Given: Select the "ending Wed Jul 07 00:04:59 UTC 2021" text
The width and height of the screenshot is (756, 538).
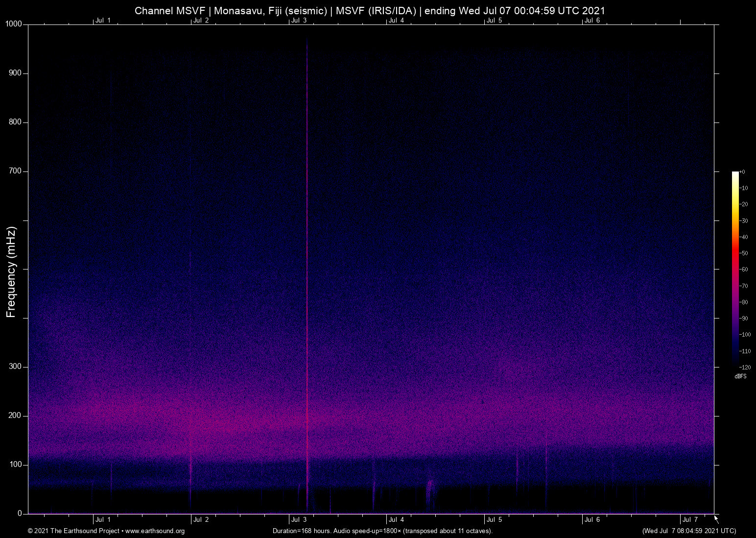Looking at the screenshot, I should click(515, 11).
